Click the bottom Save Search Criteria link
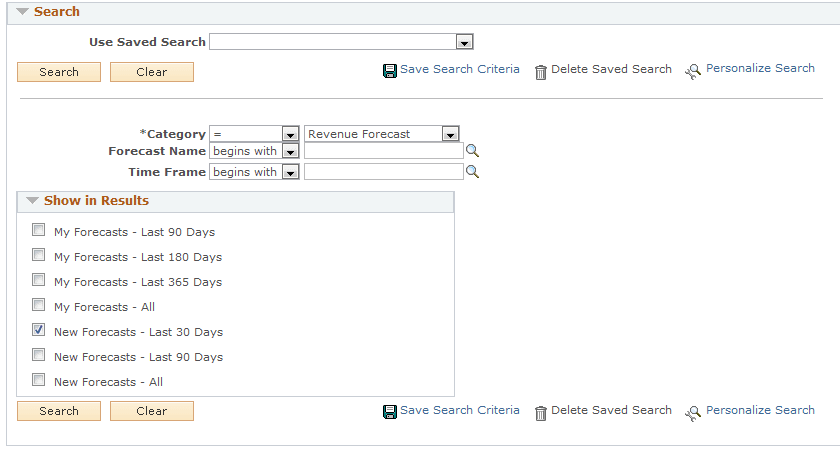 click(x=460, y=410)
